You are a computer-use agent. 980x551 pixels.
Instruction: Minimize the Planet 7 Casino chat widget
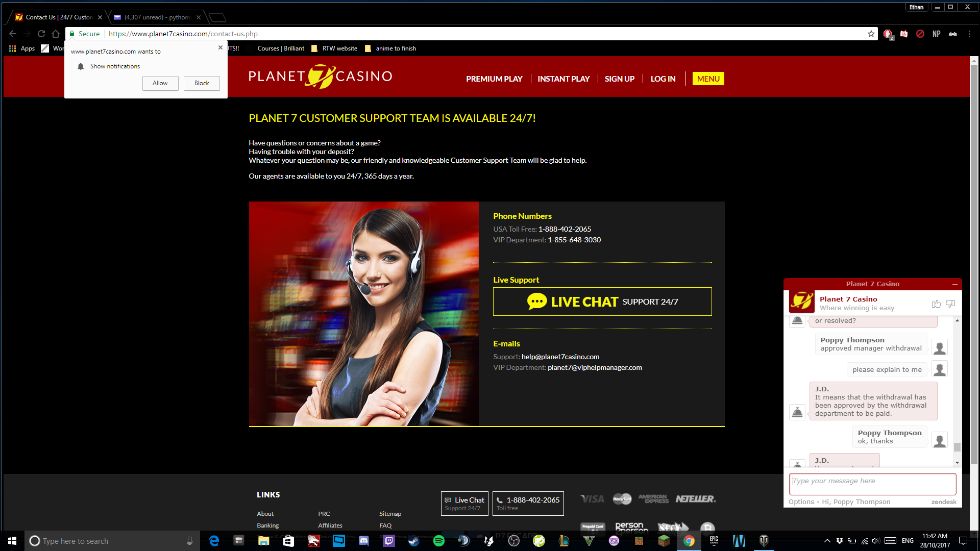click(955, 284)
